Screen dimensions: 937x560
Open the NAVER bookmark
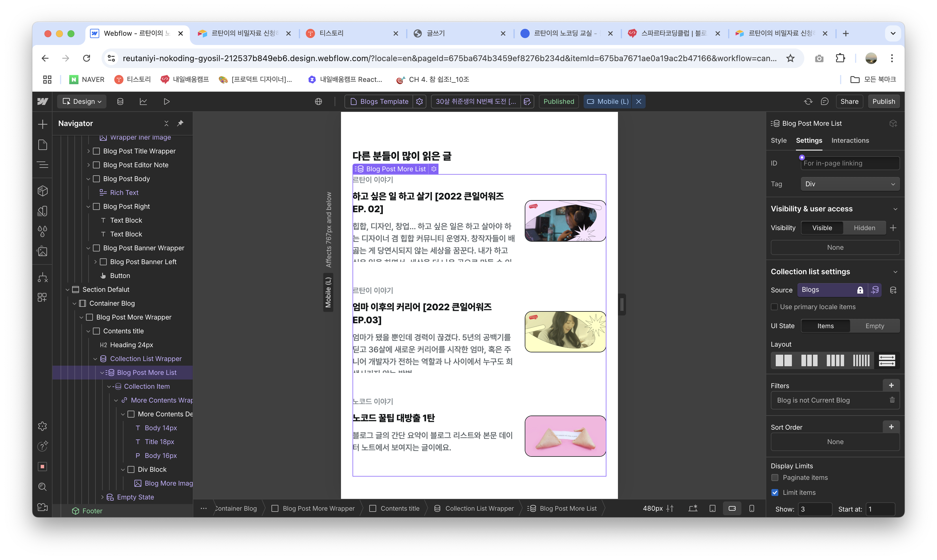coord(87,80)
